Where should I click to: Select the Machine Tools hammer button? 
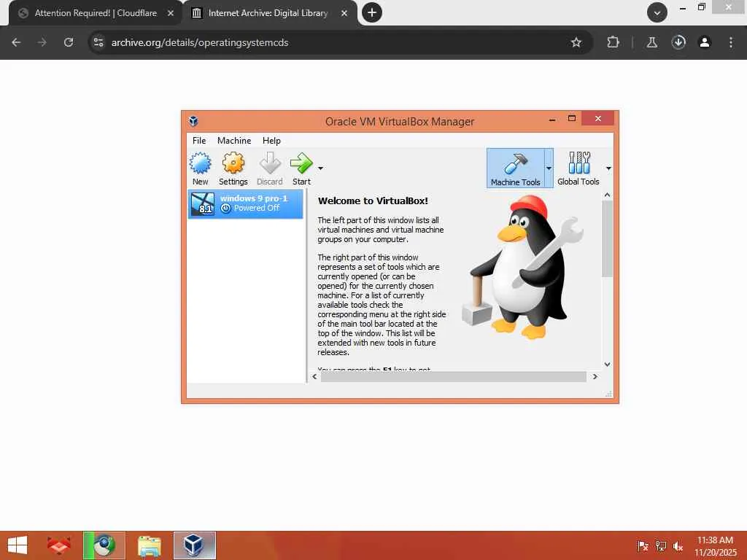[x=515, y=168]
